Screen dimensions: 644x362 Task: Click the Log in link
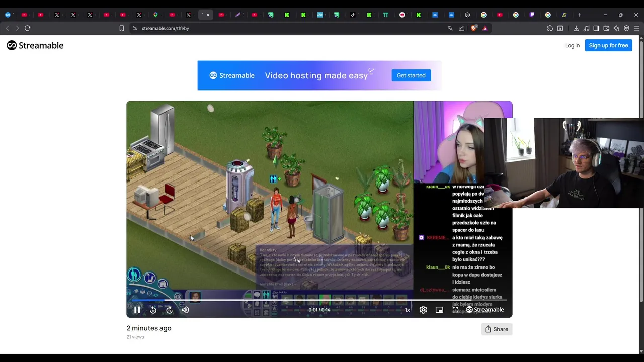click(572, 45)
